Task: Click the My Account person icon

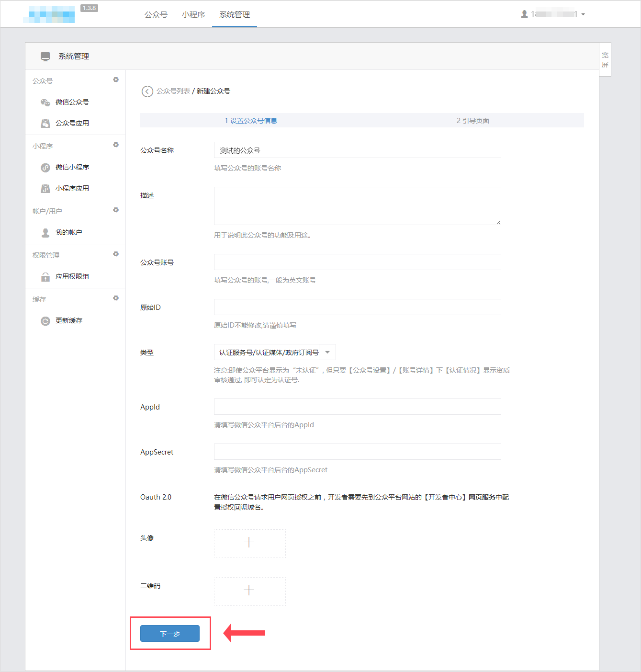Action: [x=45, y=233]
